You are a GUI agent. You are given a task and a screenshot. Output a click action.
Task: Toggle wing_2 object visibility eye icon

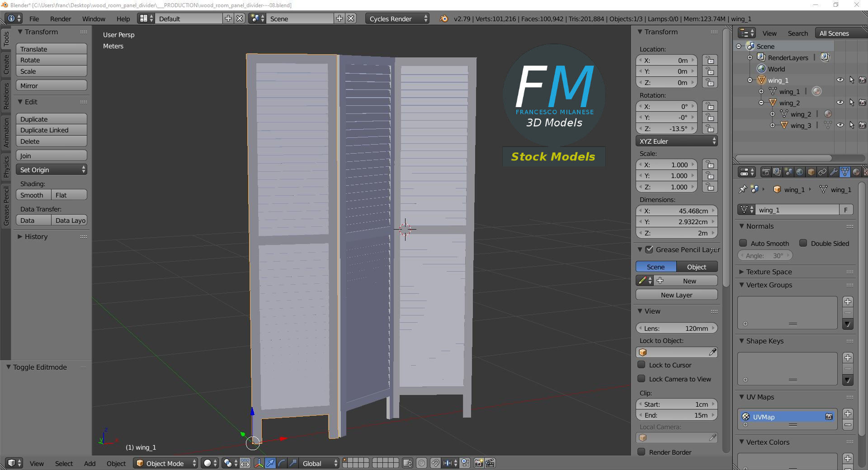(840, 103)
